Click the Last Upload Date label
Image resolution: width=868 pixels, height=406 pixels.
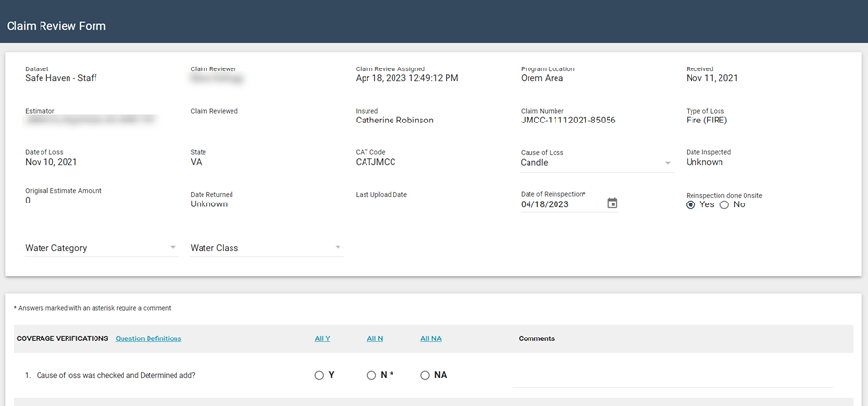click(x=381, y=195)
